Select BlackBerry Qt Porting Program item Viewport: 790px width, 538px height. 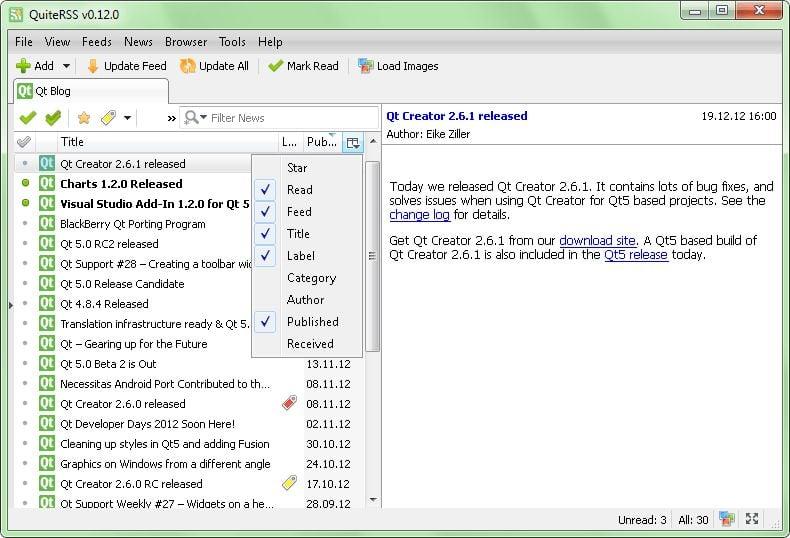133,224
